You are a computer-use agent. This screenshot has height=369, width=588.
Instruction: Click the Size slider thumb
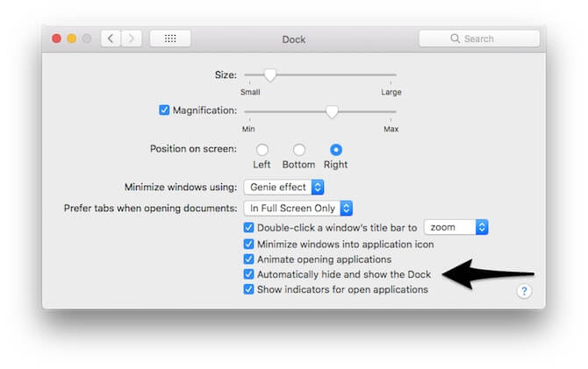[270, 75]
